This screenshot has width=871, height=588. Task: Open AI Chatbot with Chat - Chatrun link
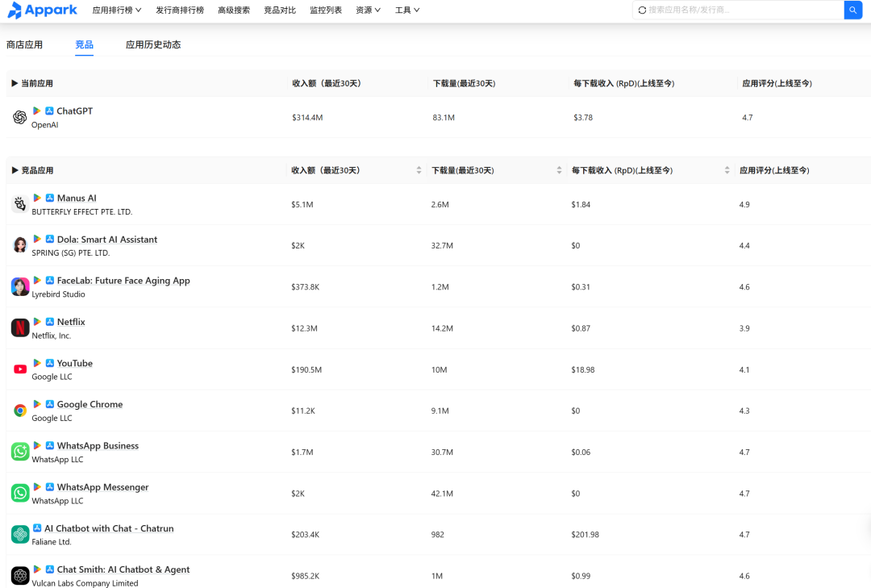click(109, 528)
